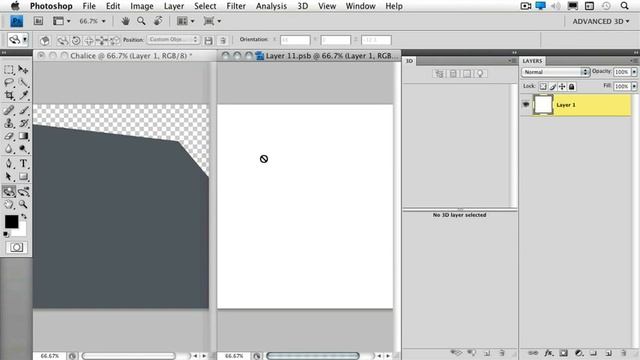The width and height of the screenshot is (640, 360).
Task: Click the return to initial object position icon
Action: click(45, 40)
